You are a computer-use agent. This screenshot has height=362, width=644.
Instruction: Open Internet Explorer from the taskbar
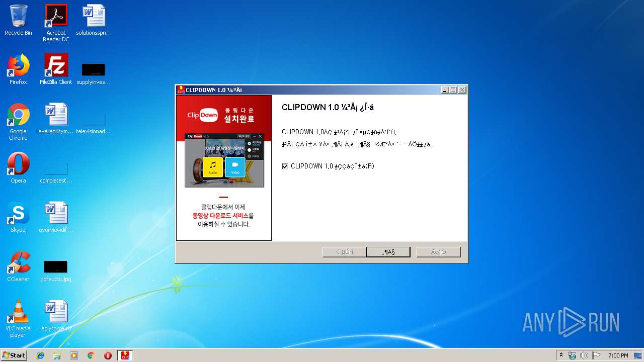[40, 355]
